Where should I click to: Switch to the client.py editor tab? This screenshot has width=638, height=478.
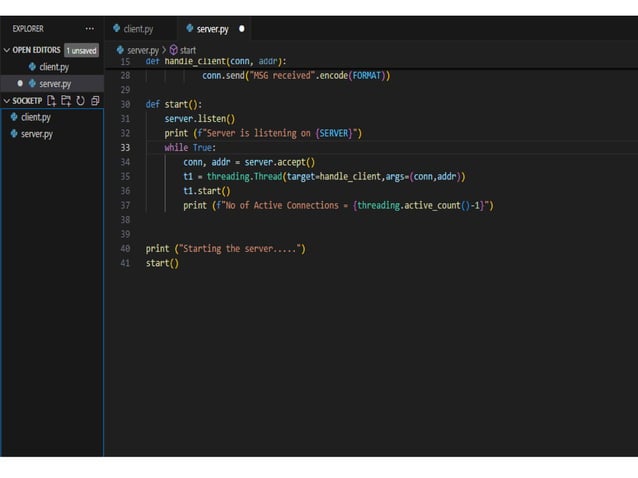tap(141, 29)
